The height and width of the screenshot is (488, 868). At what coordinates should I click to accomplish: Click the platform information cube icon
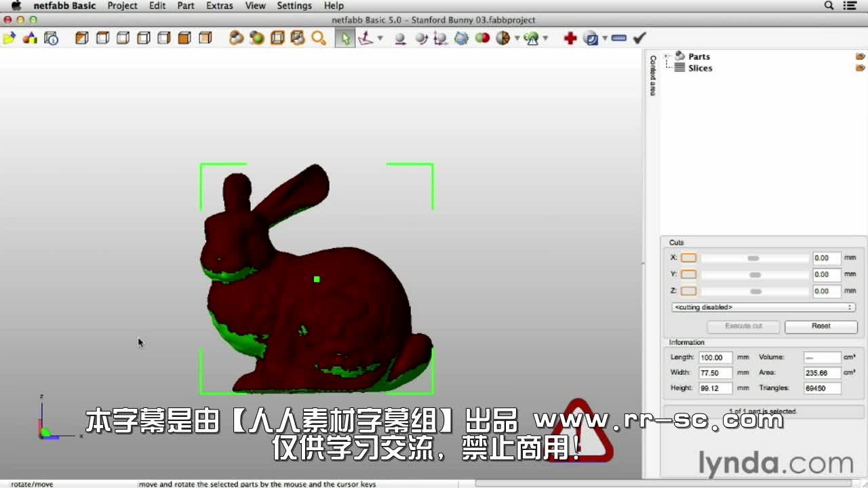click(x=52, y=39)
